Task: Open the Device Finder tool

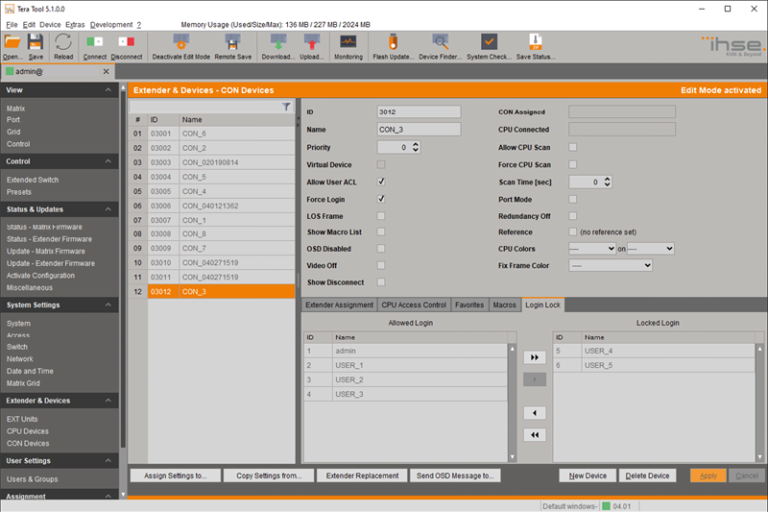Action: click(x=440, y=42)
